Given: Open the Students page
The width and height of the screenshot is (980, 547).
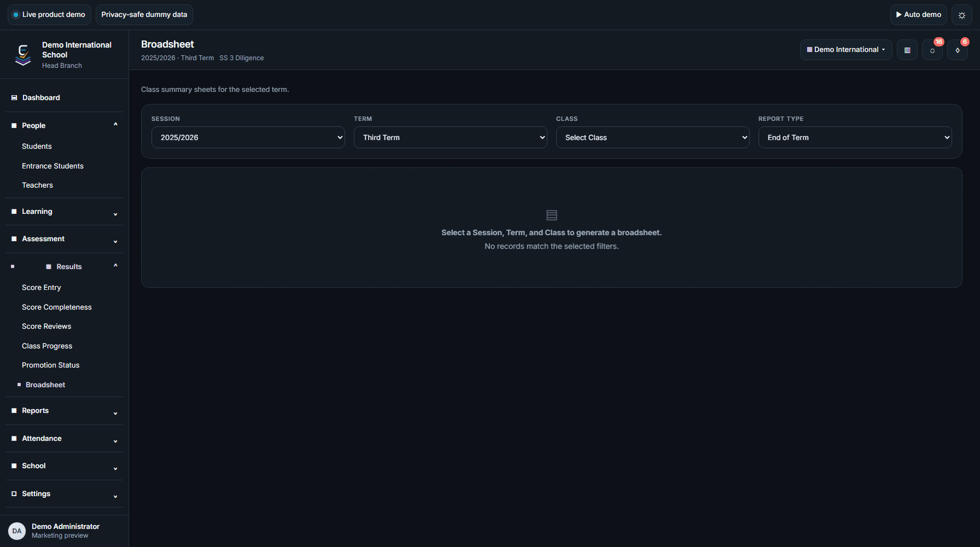Looking at the screenshot, I should 37,147.
